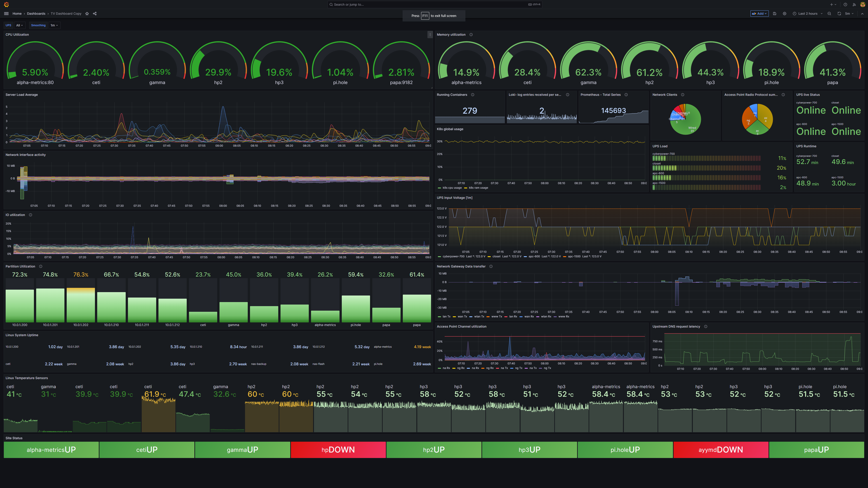Go to Home breadcrumb

coord(17,14)
